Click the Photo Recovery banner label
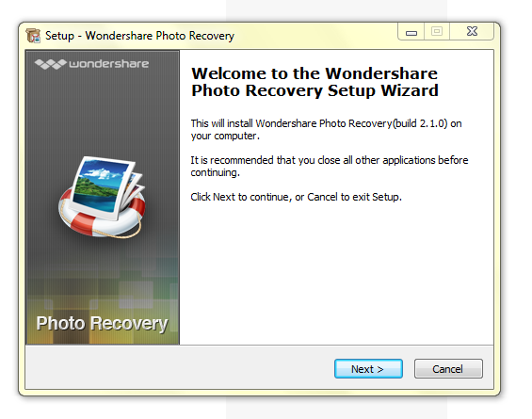This screenshot has width=532, height=419. click(102, 324)
